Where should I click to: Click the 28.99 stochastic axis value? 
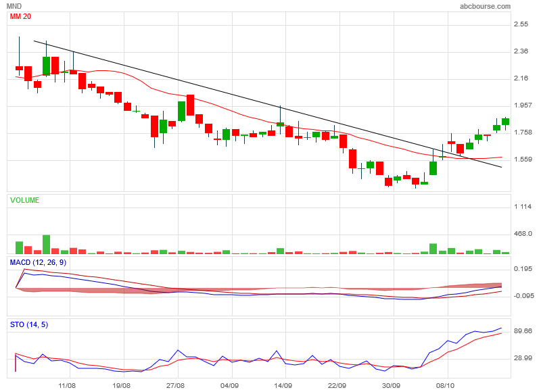point(523,358)
